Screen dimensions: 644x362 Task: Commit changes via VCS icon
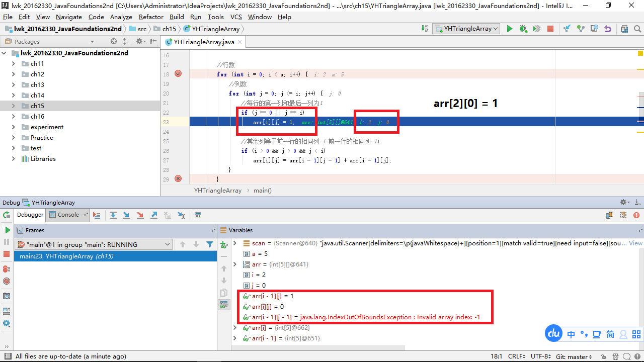[x=581, y=29]
